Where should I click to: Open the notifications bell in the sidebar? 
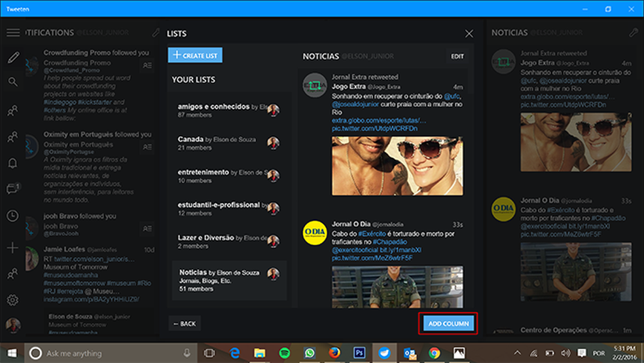(12, 163)
